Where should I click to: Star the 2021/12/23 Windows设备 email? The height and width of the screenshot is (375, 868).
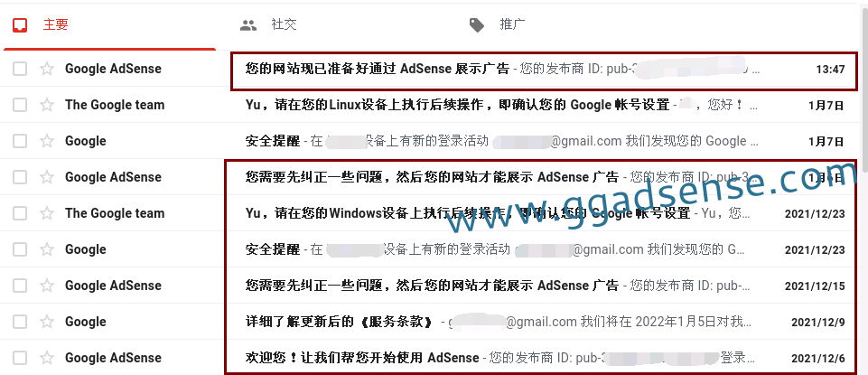47,213
